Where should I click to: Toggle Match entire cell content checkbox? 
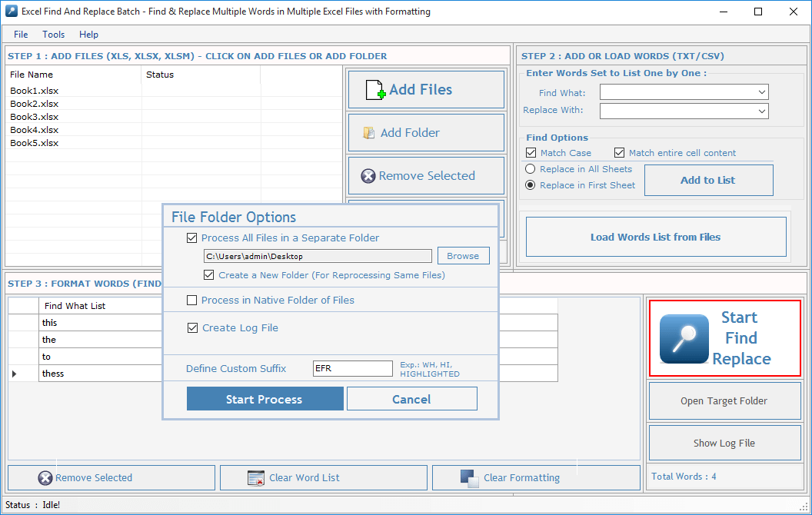click(x=619, y=153)
